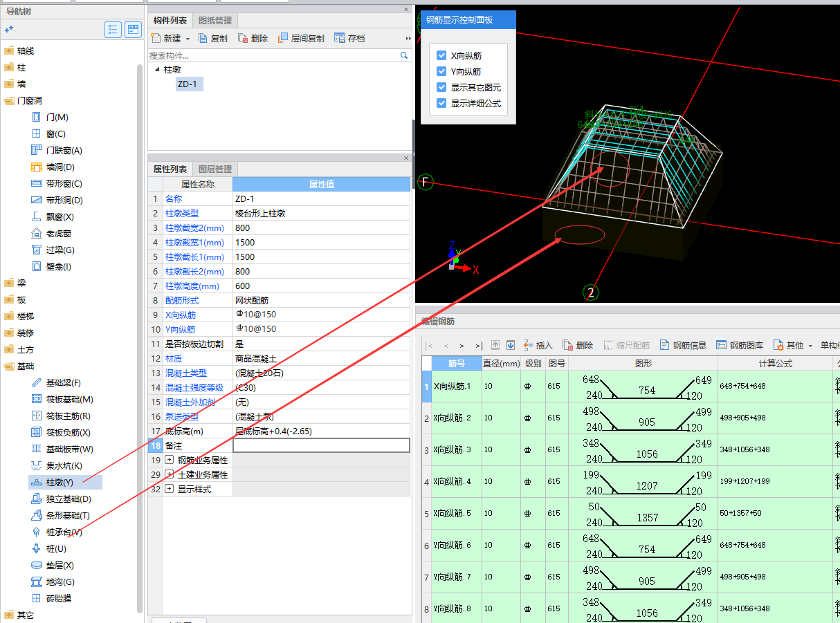Screen dimensions: 840x623
Task: Open the 其他 dropdown in rebar toolbar
Action: pos(794,345)
